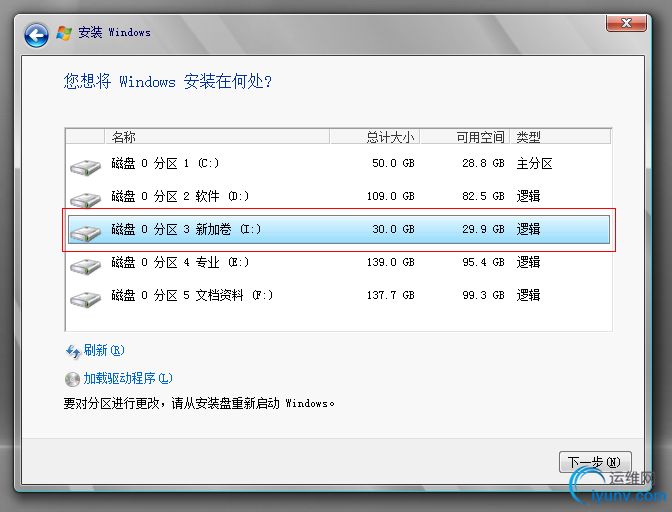Click the heading 您想将 Windows 安装在何处?
This screenshot has height=512, width=672.
tap(168, 81)
